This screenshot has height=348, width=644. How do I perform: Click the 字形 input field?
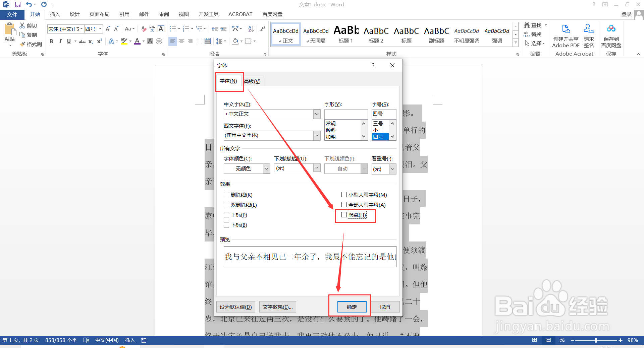tap(346, 114)
